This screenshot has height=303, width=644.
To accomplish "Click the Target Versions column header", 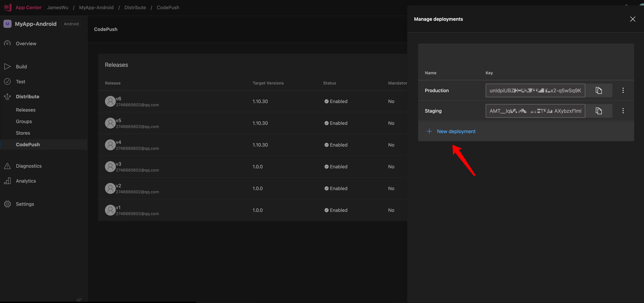I will click(268, 83).
